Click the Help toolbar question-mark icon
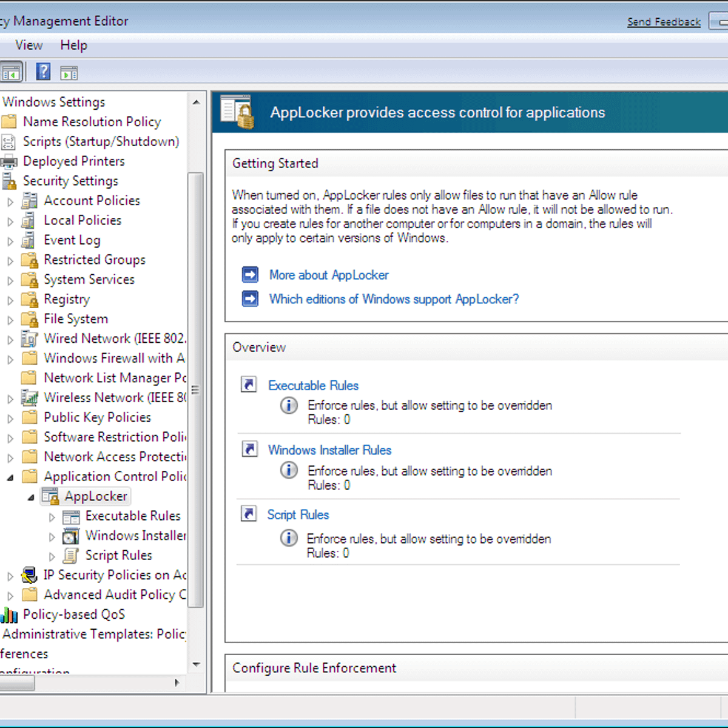 [43, 72]
